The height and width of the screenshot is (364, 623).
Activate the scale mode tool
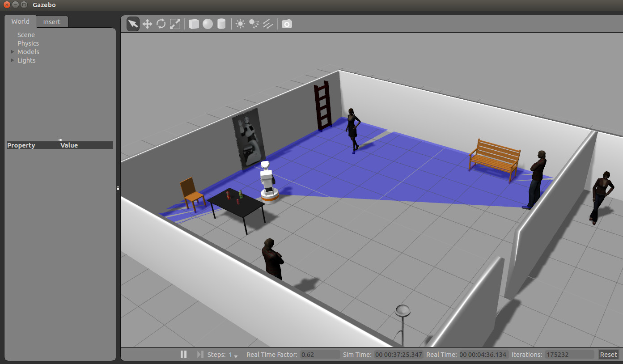tap(175, 24)
